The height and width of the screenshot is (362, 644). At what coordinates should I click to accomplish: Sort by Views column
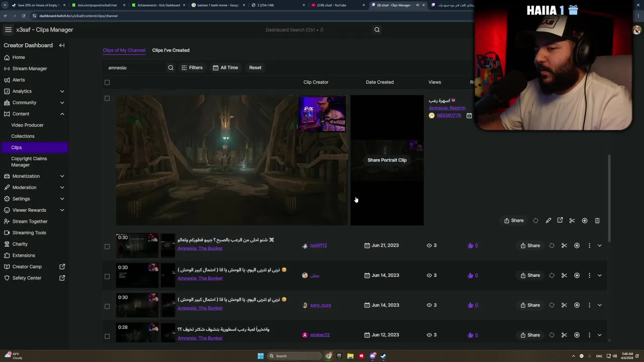(x=435, y=82)
